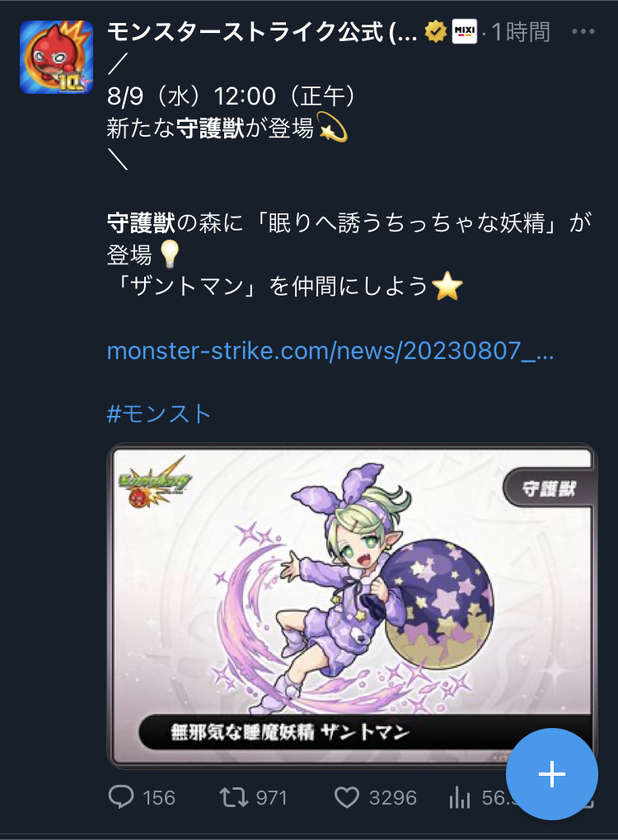Click the gold verified checkmark badge
The height and width of the screenshot is (840, 618).
pyautogui.click(x=435, y=32)
